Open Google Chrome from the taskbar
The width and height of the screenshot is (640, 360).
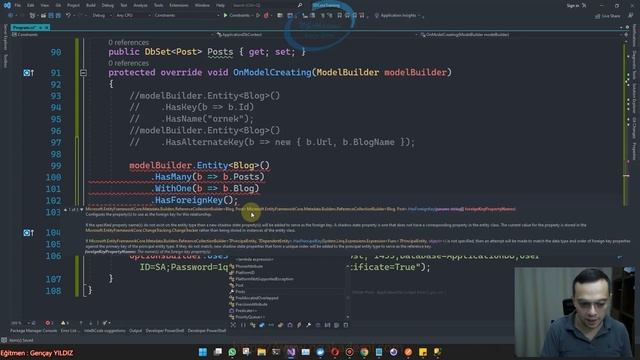[x=364, y=352]
